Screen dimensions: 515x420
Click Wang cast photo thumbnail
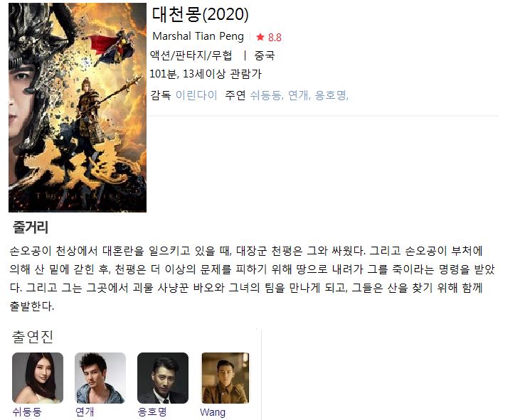coord(225,378)
